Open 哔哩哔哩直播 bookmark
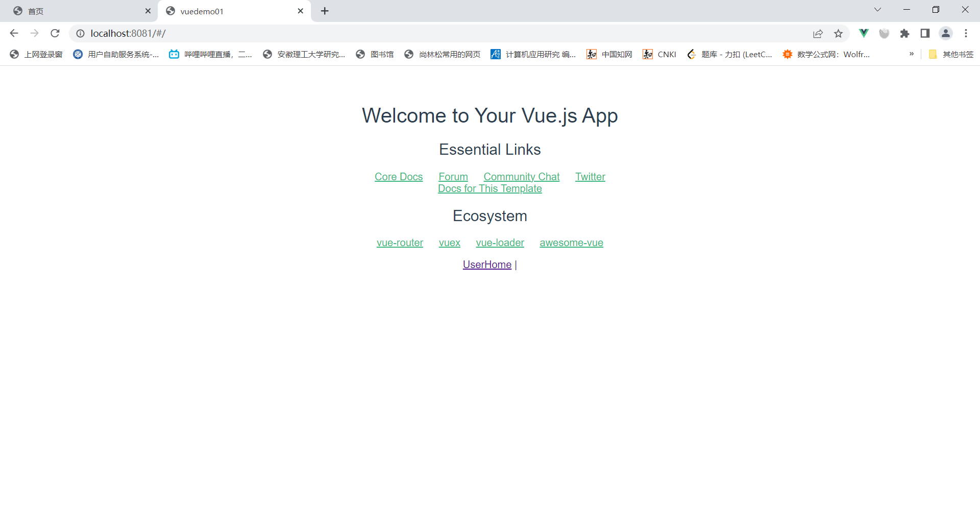The width and height of the screenshot is (980, 526). (211, 54)
